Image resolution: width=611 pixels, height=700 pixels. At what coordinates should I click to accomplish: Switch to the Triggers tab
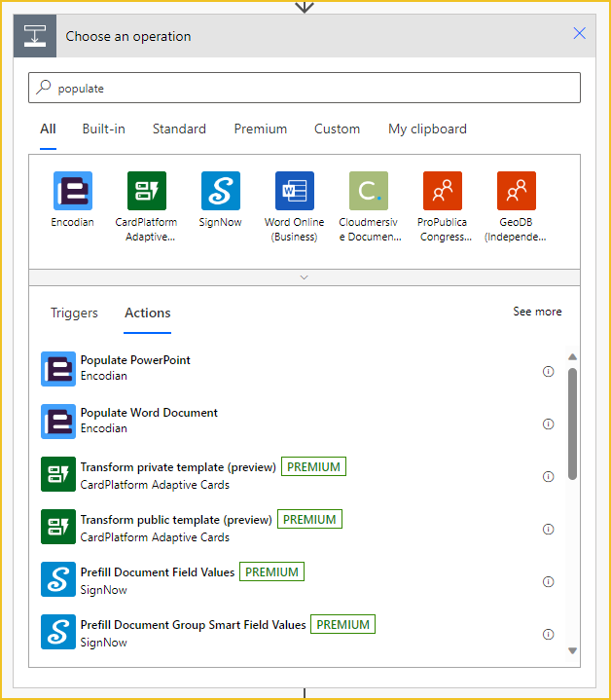click(74, 313)
